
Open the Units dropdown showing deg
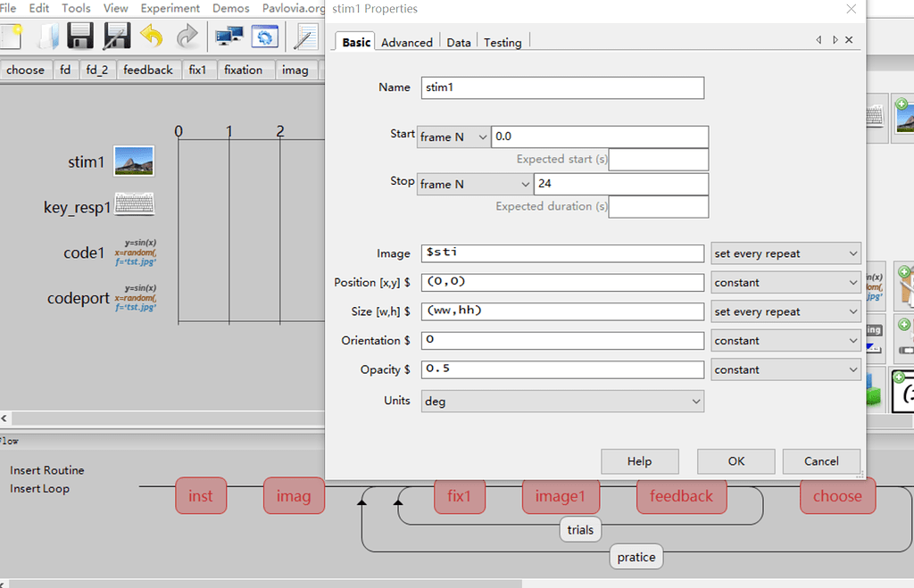pos(562,401)
